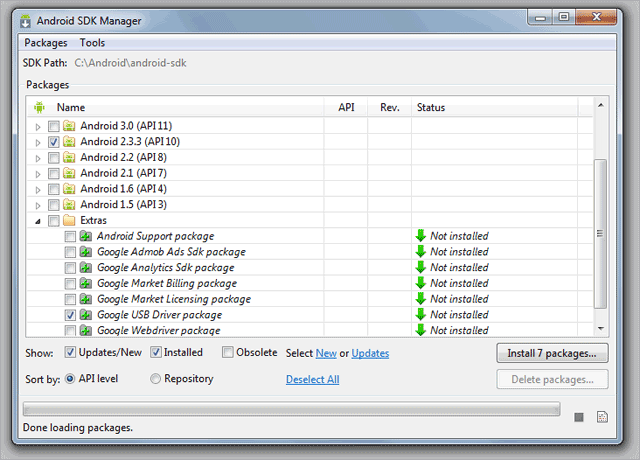Click the Android 3.0 (API 11) folder icon
Image resolution: width=640 pixels, height=460 pixels.
[x=69, y=126]
